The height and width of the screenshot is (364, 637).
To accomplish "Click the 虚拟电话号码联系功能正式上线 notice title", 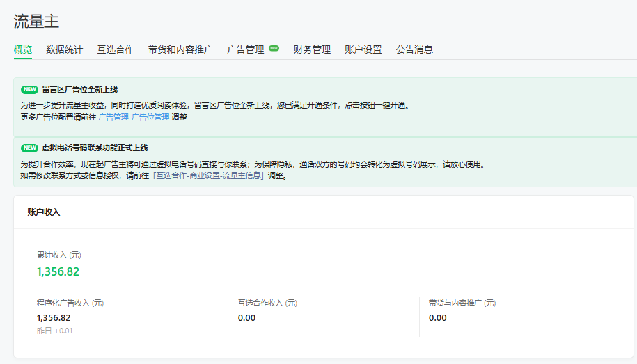I will pos(95,148).
